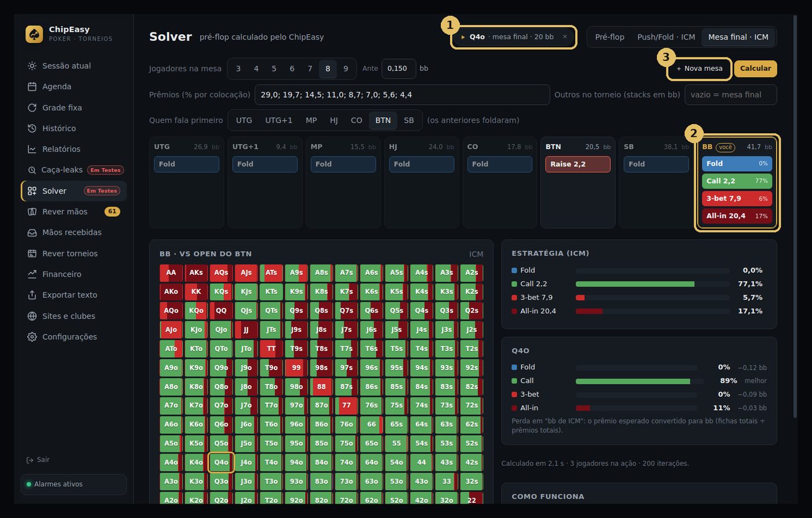Screen dimensions: 812x518
Task: Click the Rever mãos book icon
Action: [32, 212]
